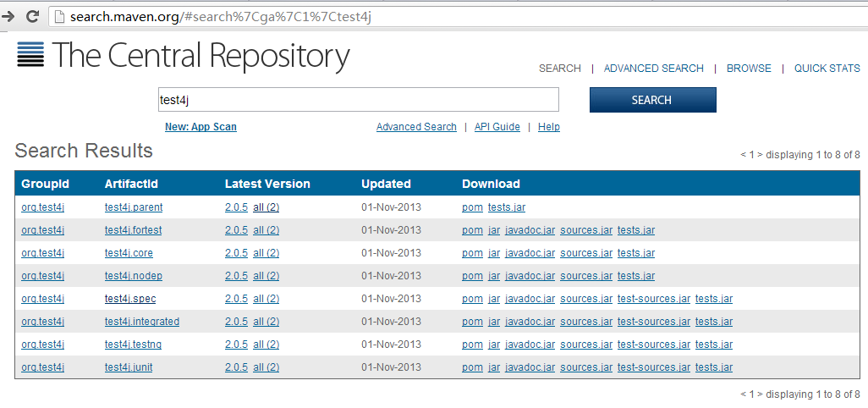Show all (2) versions of test4j.integrated
868x408 pixels.
point(266,322)
